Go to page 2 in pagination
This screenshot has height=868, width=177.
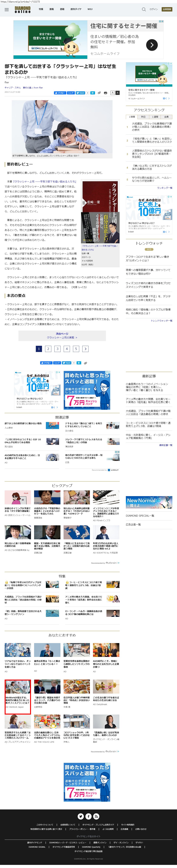coord(48,349)
